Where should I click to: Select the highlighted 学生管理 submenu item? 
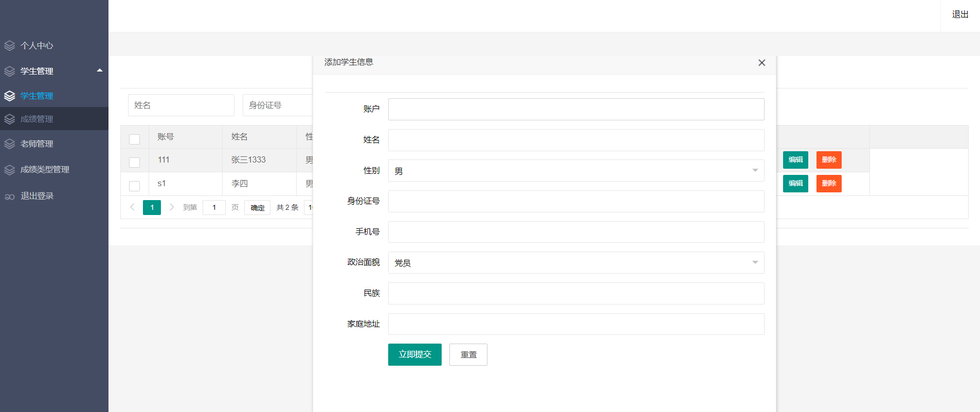pyautogui.click(x=37, y=96)
